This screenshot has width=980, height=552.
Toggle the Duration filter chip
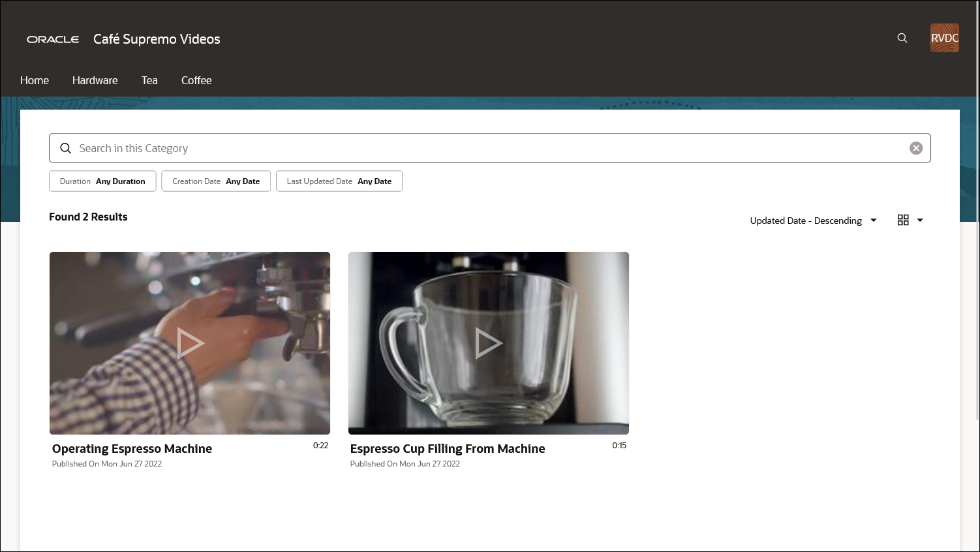pos(102,181)
